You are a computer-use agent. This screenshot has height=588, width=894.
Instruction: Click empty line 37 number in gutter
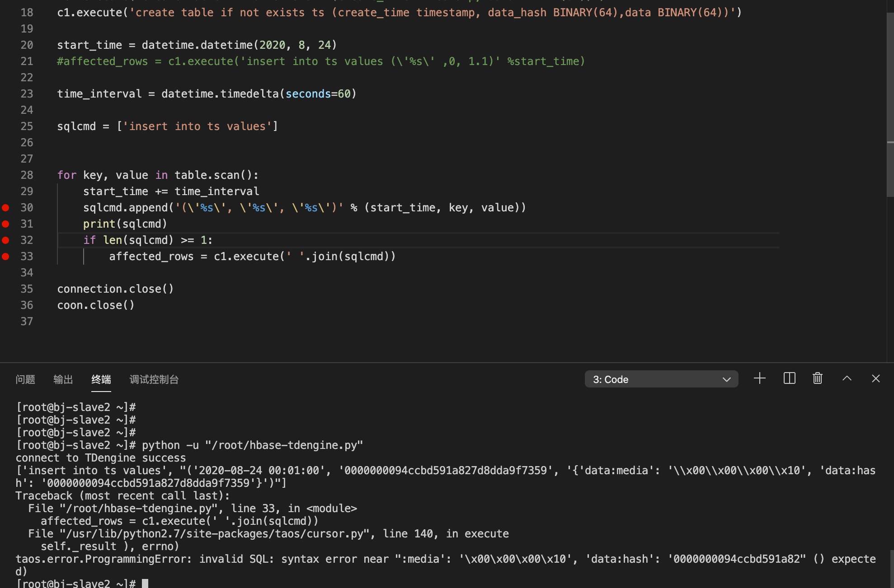click(x=27, y=322)
